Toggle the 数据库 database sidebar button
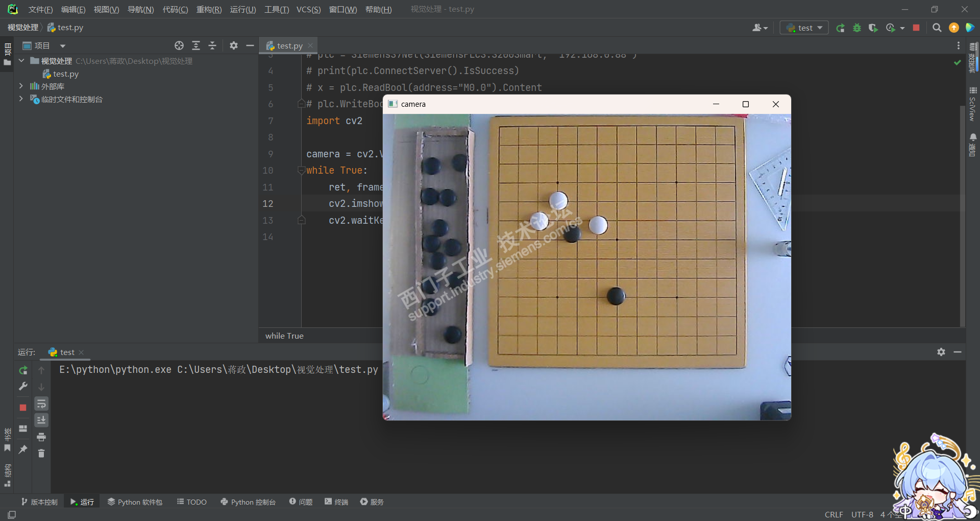The image size is (980, 521). [x=973, y=57]
